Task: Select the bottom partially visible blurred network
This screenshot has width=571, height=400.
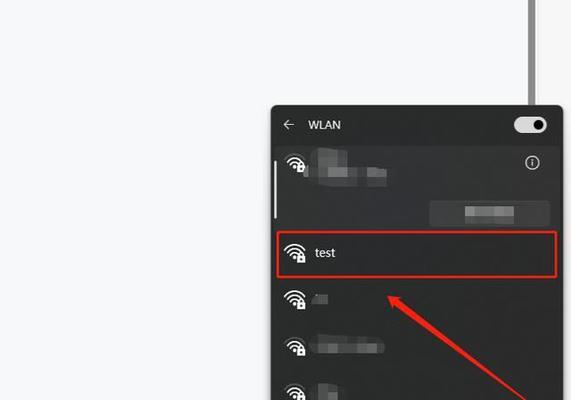Action: [330, 392]
